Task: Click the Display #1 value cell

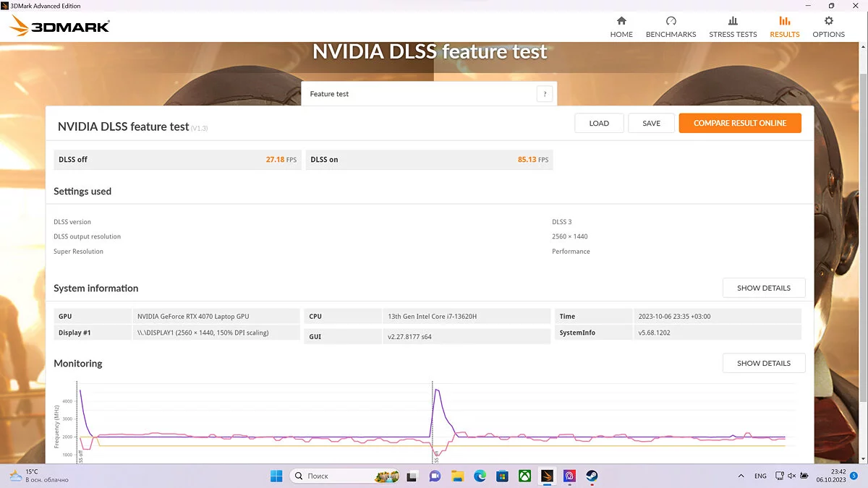Action: (x=217, y=333)
